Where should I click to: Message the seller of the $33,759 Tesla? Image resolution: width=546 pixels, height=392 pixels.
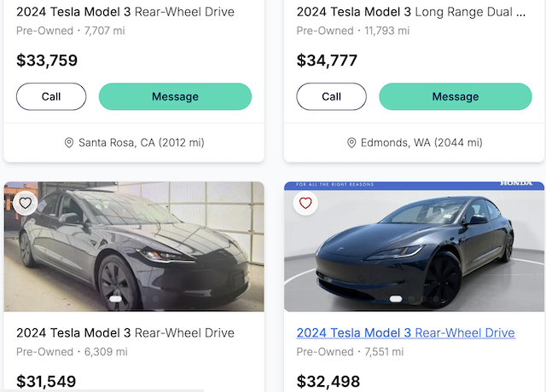(x=175, y=96)
